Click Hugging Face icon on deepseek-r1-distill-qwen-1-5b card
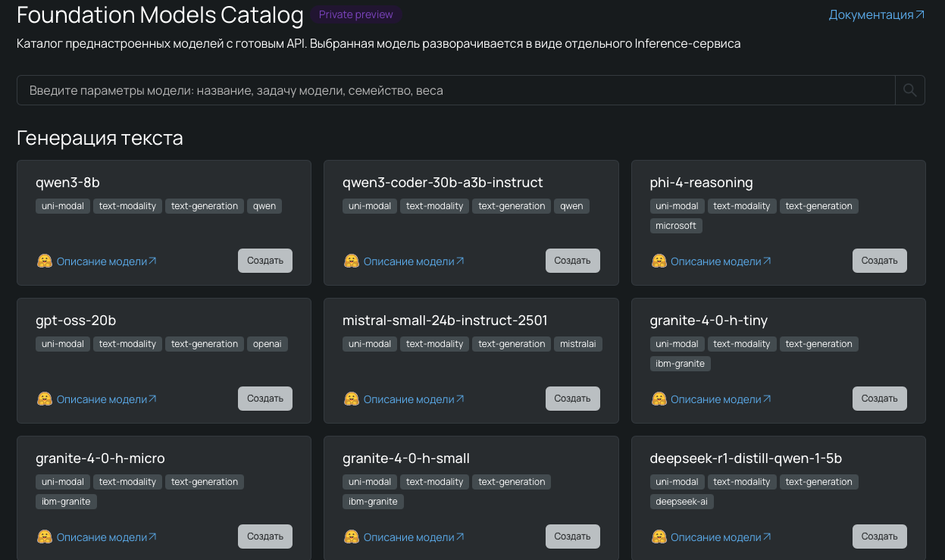Image resolution: width=945 pixels, height=560 pixels. pyautogui.click(x=659, y=537)
